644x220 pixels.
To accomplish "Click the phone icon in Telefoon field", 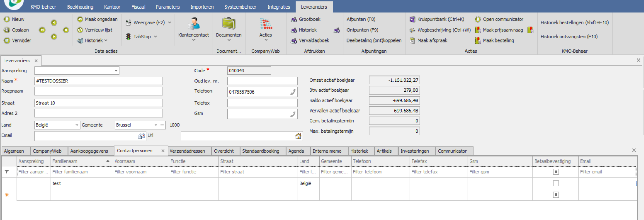I will (292, 92).
